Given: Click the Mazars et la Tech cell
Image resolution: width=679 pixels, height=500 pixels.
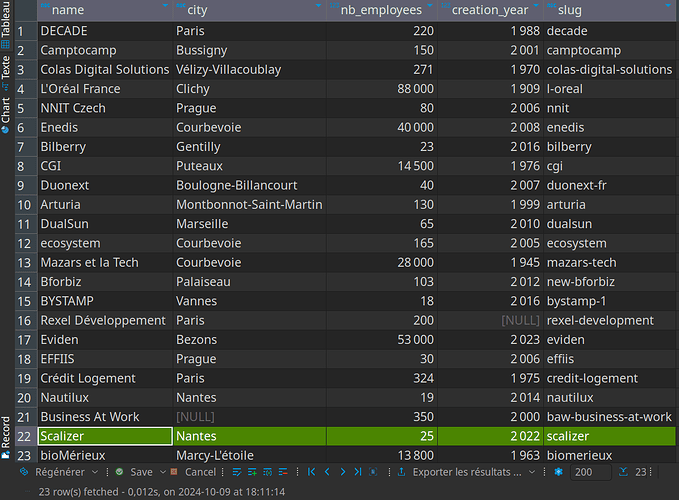Looking at the screenshot, I should [x=105, y=263].
